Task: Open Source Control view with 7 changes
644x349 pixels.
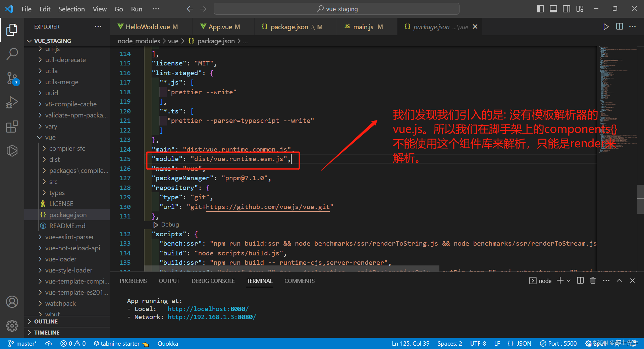Action: click(x=12, y=79)
